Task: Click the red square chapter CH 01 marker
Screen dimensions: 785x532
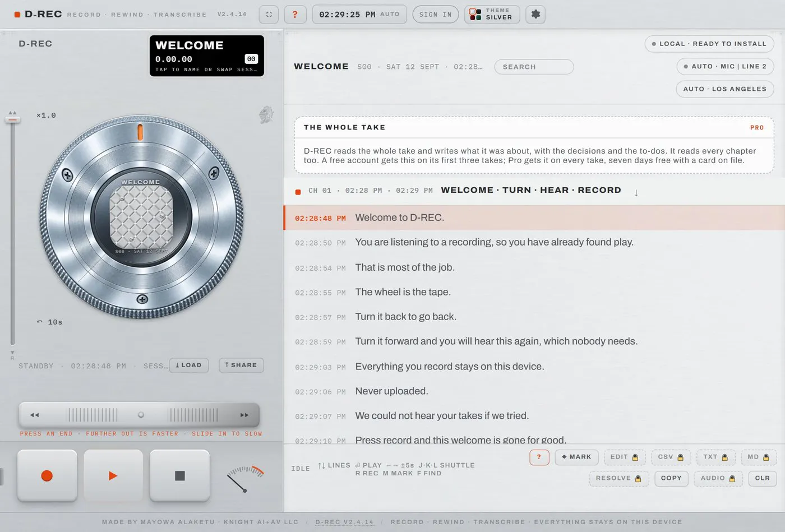Action: click(298, 192)
